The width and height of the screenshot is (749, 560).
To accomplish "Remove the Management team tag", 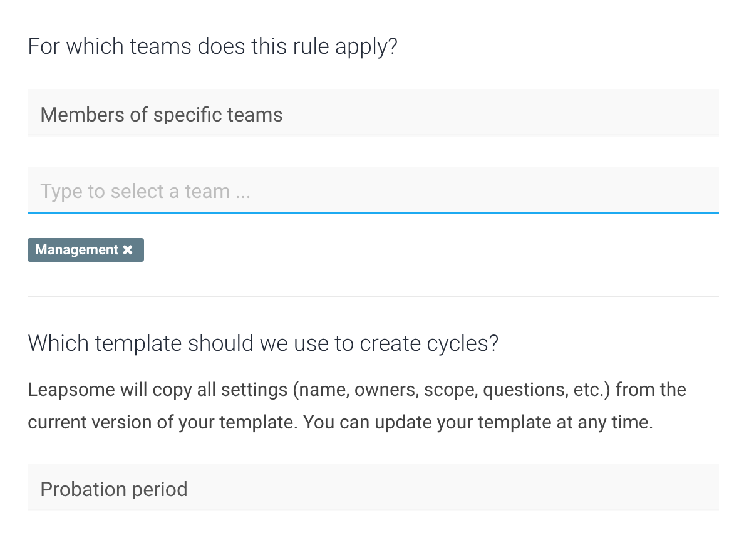I will coord(128,250).
